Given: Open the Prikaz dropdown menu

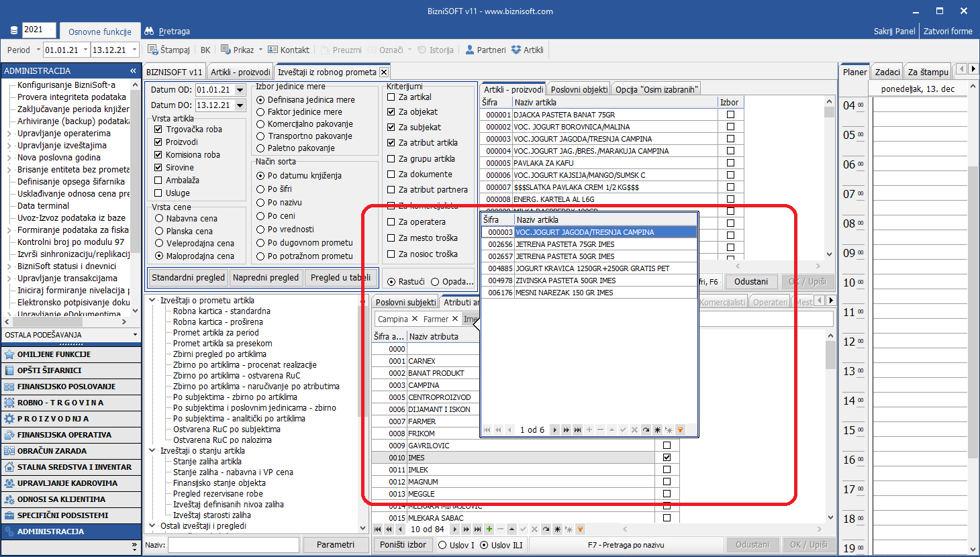Looking at the screenshot, I should pos(260,50).
